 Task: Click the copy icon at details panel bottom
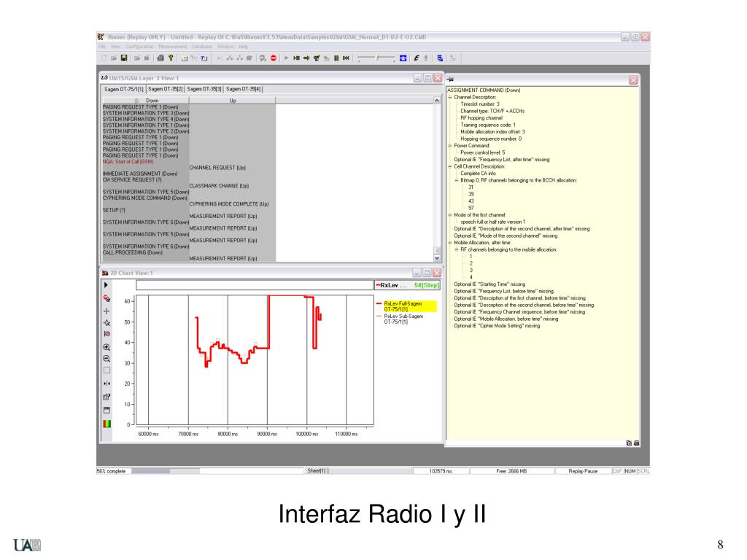coord(629,443)
